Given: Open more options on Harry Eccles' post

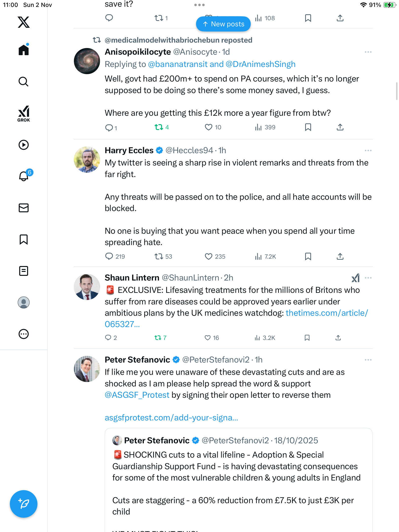Looking at the screenshot, I should (x=368, y=150).
